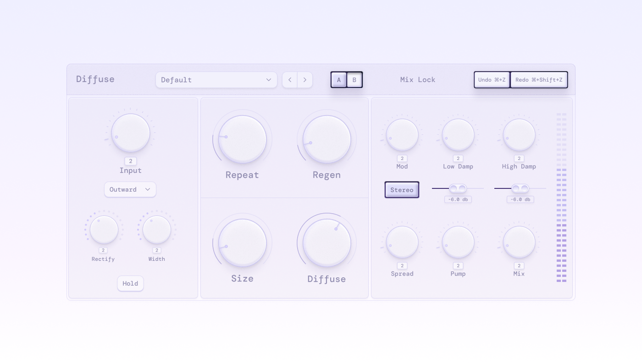Click the output level meter
642x364 pixels.
point(562,198)
